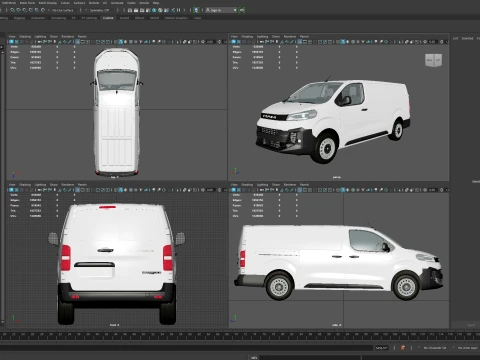Click MEL command line label

click(254, 358)
